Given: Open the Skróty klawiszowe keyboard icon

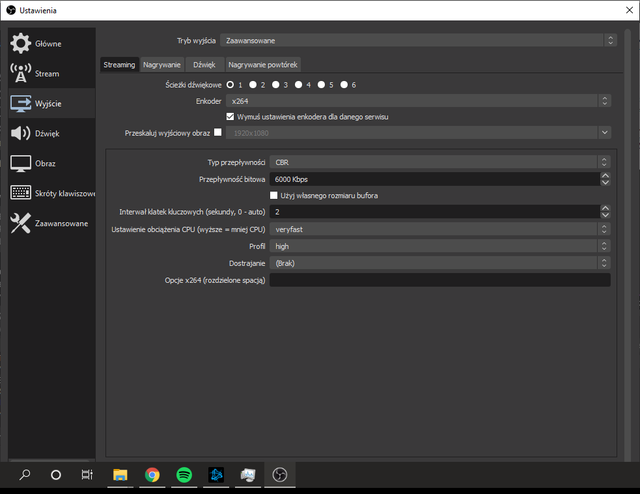Looking at the screenshot, I should 20,193.
